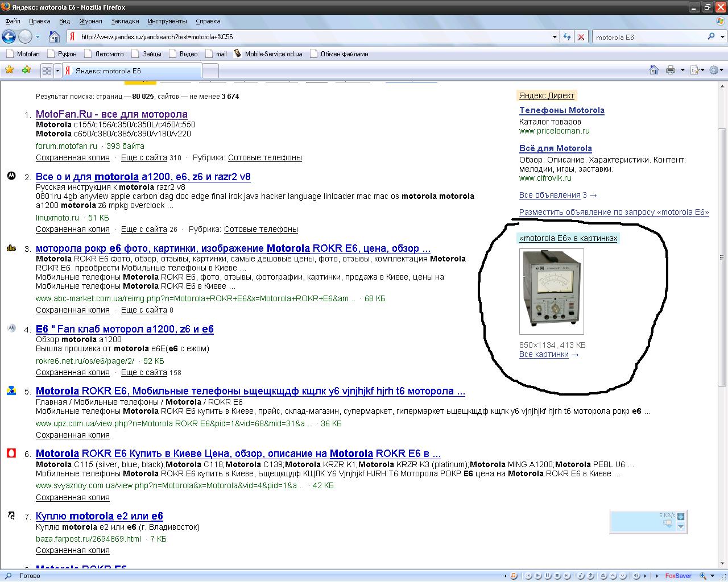Click the orange music note player icon
The image size is (728, 582).
point(514,576)
